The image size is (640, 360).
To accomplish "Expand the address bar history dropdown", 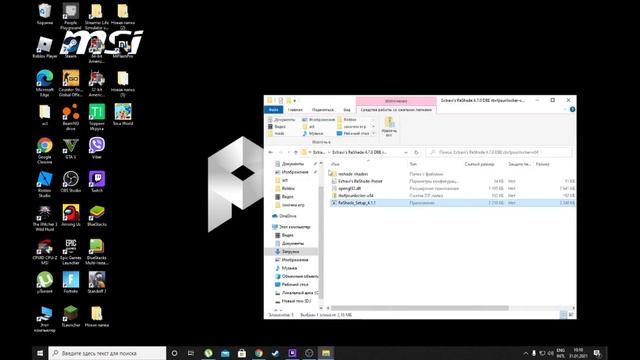I will click(x=405, y=152).
